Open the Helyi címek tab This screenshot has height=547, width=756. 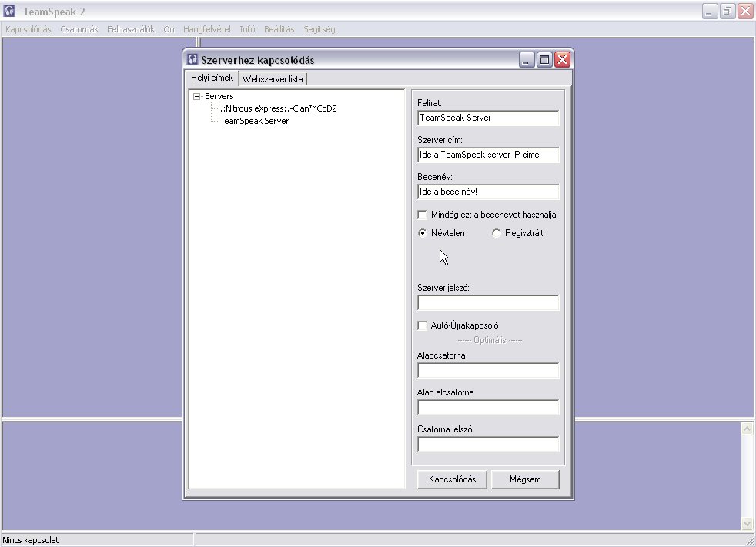pyautogui.click(x=212, y=78)
